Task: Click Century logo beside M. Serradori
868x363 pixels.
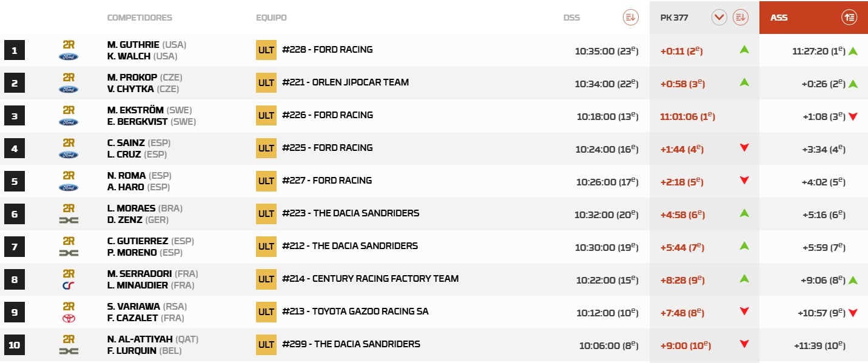Action: point(69,285)
